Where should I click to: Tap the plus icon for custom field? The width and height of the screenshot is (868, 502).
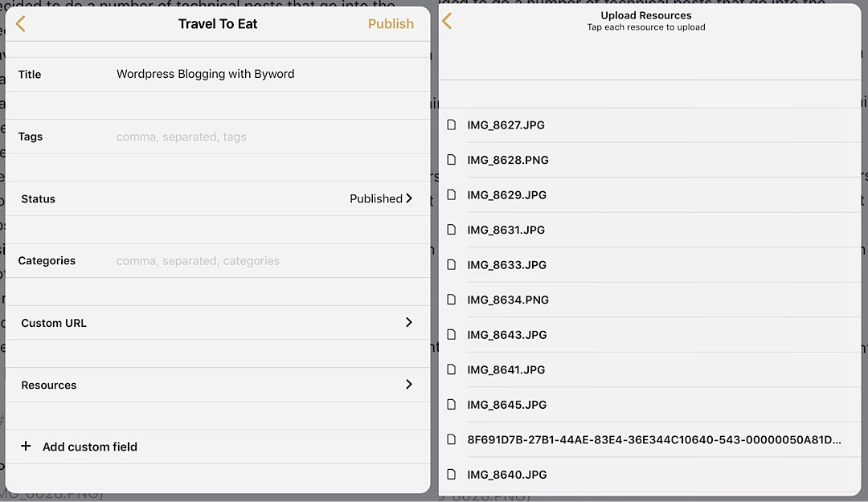pos(26,446)
